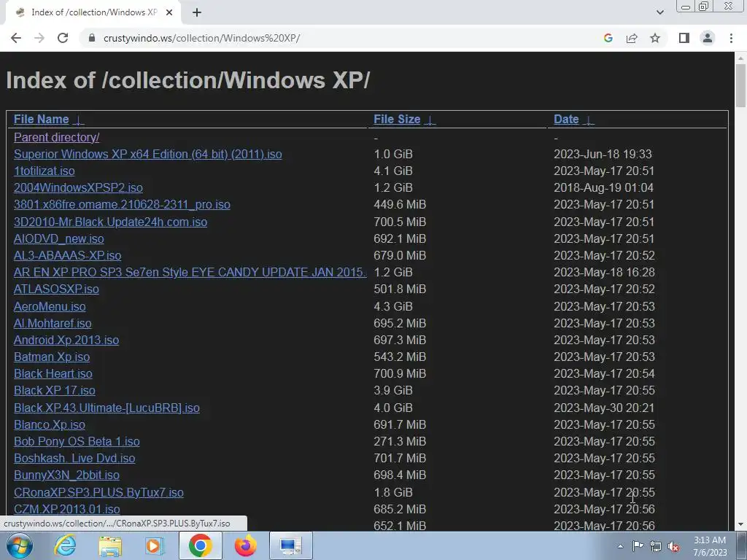Open Black XP 17.iso link
747x560 pixels.
point(54,391)
